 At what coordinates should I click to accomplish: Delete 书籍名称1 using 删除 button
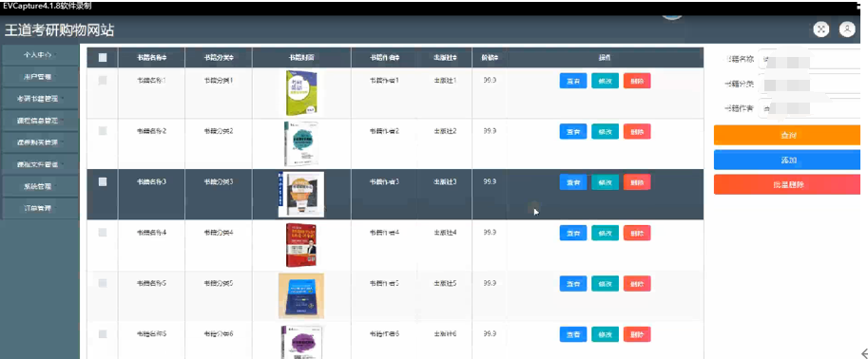pyautogui.click(x=637, y=81)
